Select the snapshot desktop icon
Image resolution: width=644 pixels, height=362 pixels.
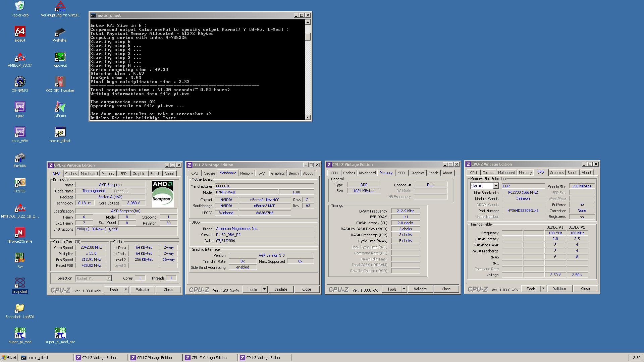point(20,283)
